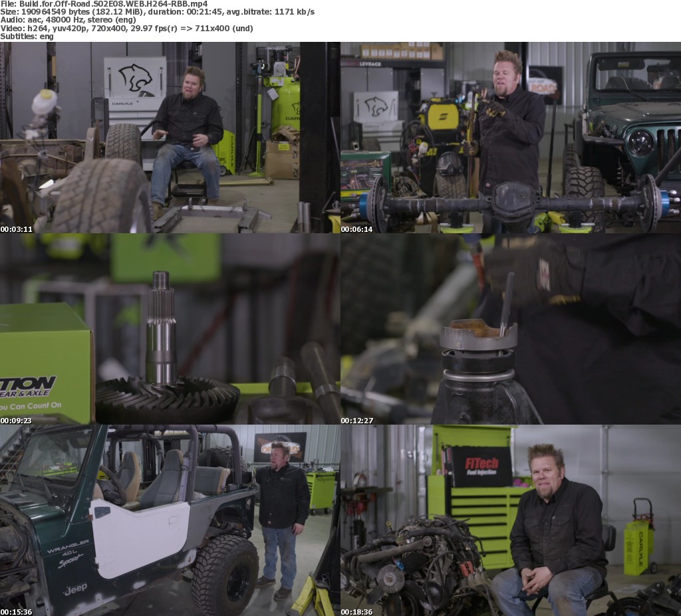Select the ring and pinion gear thumbnail
The width and height of the screenshot is (681, 616).
[170, 329]
